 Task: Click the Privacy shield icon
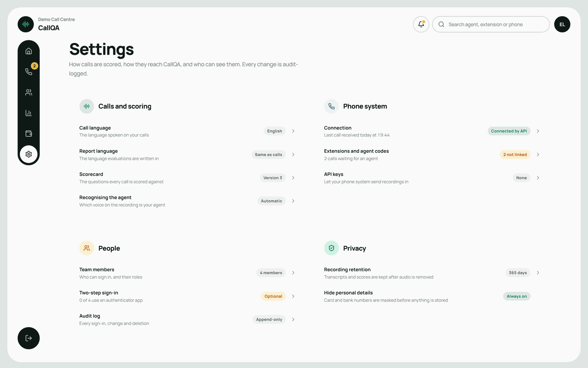(x=331, y=248)
